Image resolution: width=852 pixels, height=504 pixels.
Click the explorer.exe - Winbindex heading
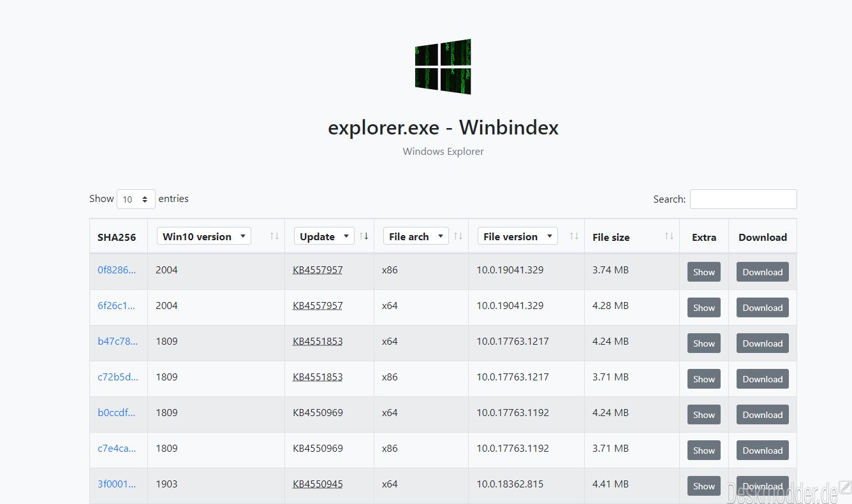tap(443, 127)
